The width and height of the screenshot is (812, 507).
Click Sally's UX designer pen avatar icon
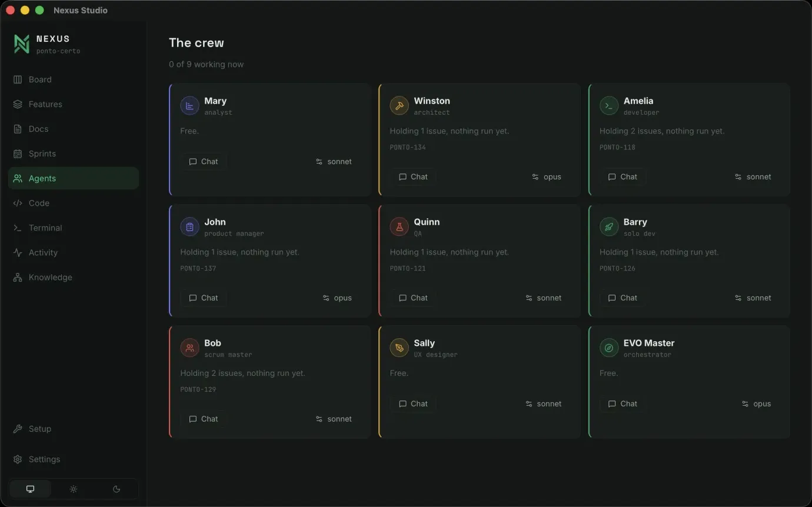[399, 348]
